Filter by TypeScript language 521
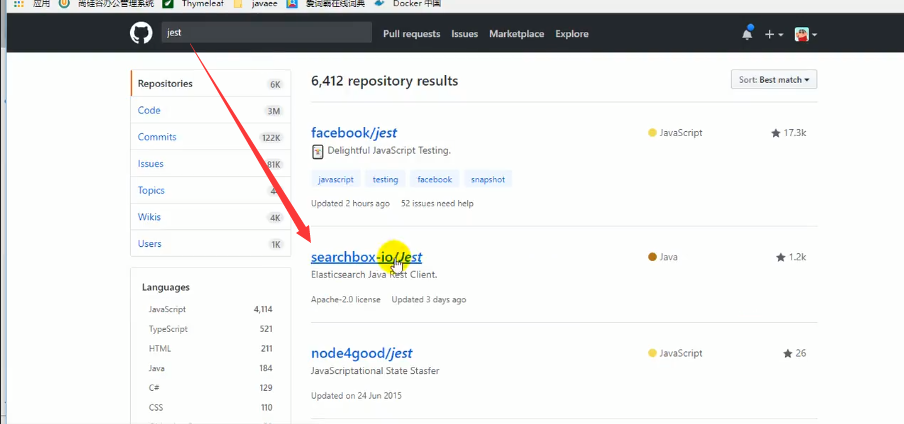Screen dimensions: 904x424 pyautogui.click(x=210, y=329)
